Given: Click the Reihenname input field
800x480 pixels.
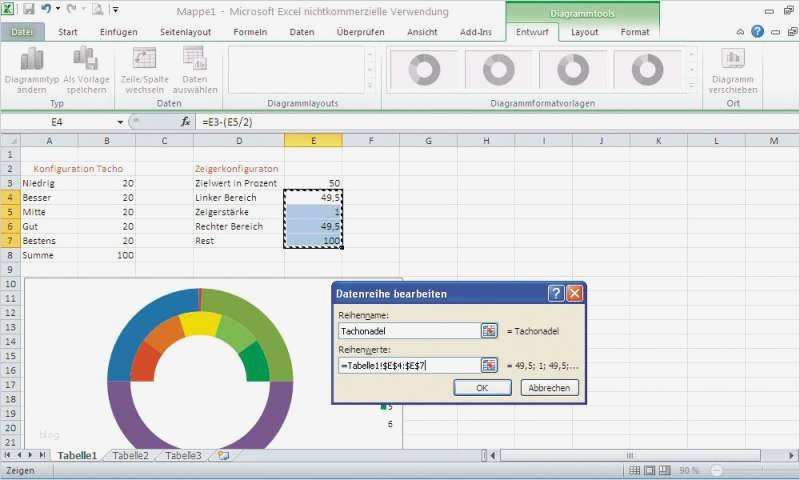Looking at the screenshot, I should click(409, 331).
